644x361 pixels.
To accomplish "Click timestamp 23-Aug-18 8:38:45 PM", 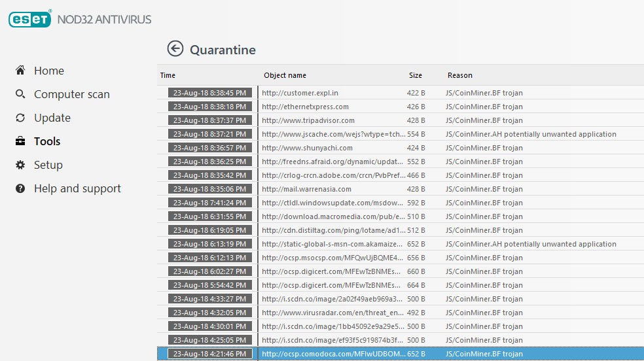I will 210,93.
